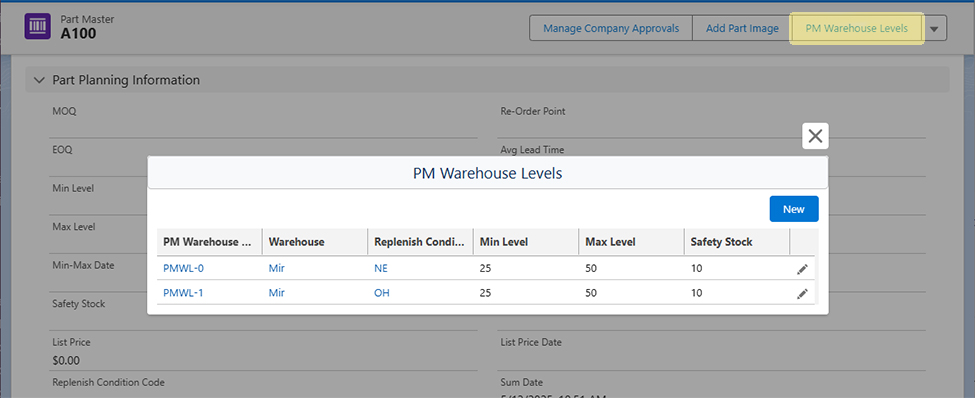This screenshot has height=398, width=975.
Task: Click the EOQ field label
Action: coord(63,150)
